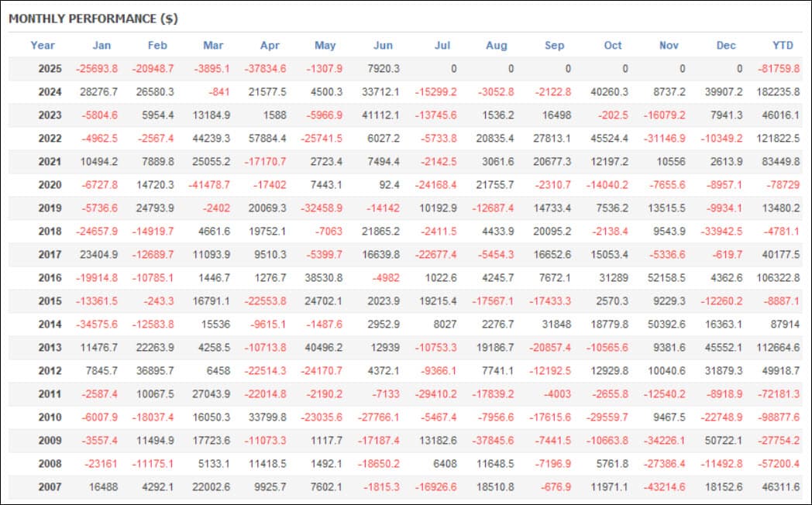The width and height of the screenshot is (812, 505).
Task: Click the 2007 November value -43214.6
Action: tap(664, 487)
